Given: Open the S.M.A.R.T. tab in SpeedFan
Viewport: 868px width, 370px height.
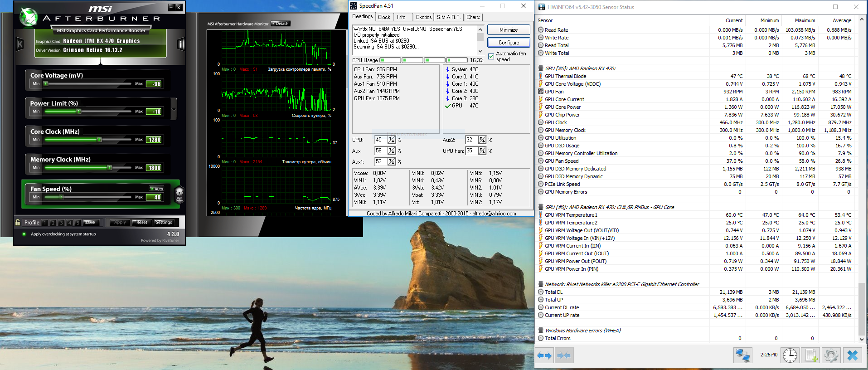Looking at the screenshot, I should (x=448, y=17).
